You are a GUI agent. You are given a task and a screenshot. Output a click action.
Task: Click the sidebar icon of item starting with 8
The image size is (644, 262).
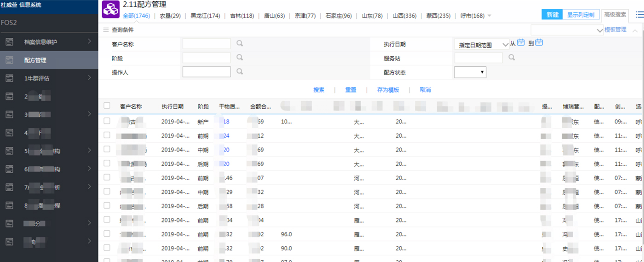click(9, 205)
